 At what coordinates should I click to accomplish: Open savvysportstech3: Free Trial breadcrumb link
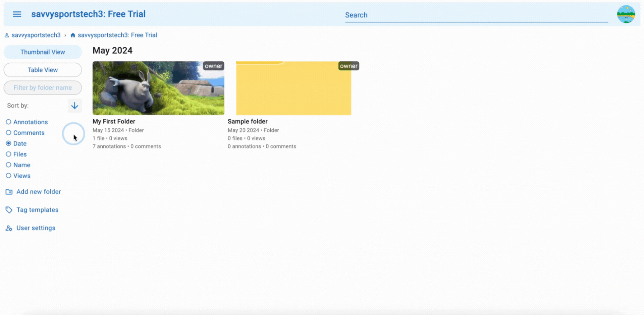(117, 35)
